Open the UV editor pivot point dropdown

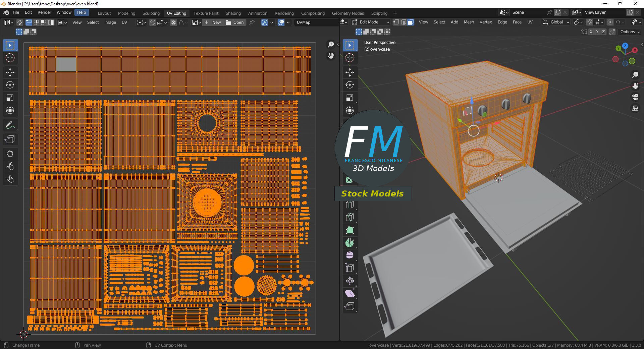click(x=142, y=22)
